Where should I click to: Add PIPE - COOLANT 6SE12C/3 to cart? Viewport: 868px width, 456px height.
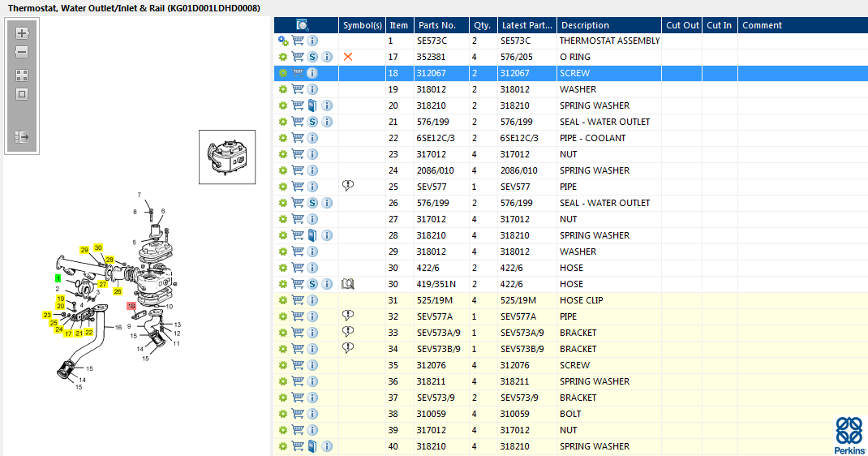[x=298, y=138]
